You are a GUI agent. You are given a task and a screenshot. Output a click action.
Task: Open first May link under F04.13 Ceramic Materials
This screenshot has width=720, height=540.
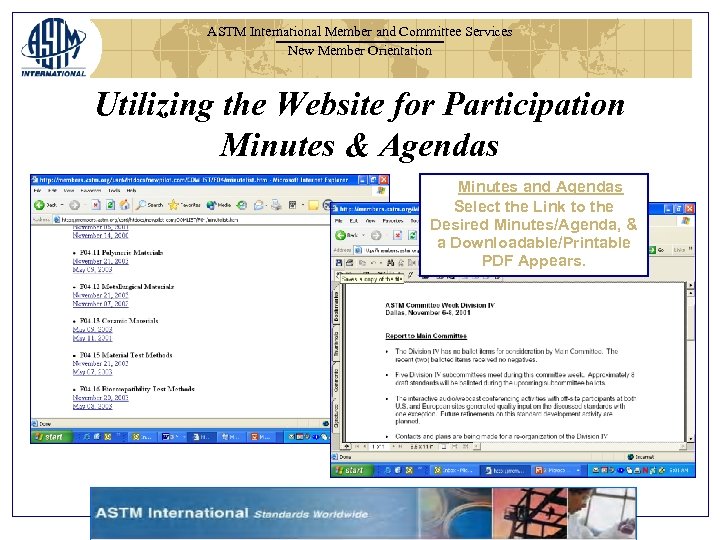tap(92, 329)
